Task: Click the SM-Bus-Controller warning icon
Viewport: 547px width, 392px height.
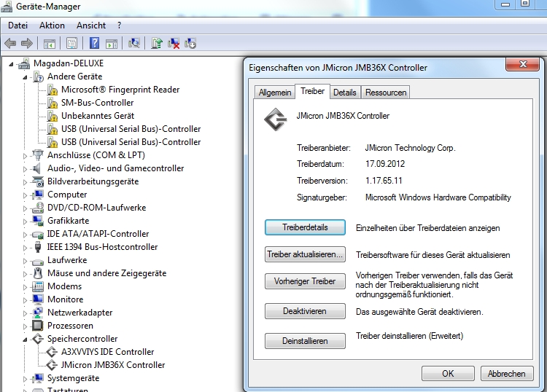Action: (x=53, y=103)
